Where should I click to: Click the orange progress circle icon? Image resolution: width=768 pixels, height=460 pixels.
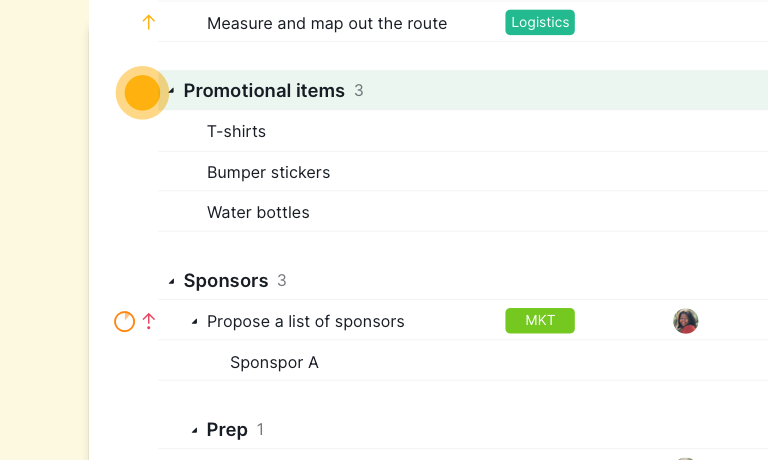(124, 321)
